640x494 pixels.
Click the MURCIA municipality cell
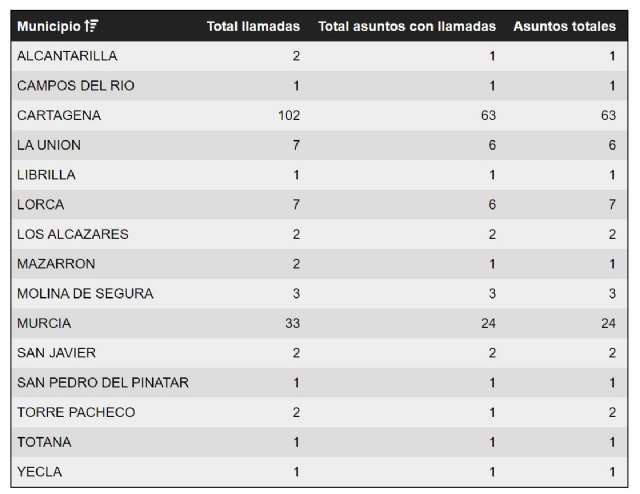coord(44,323)
